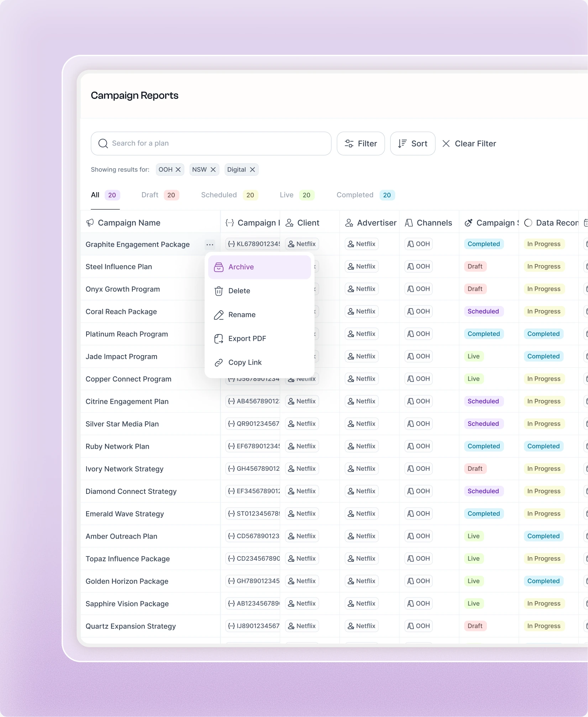Click the Live status for Jade Impact Program
The image size is (588, 717).
(x=474, y=356)
